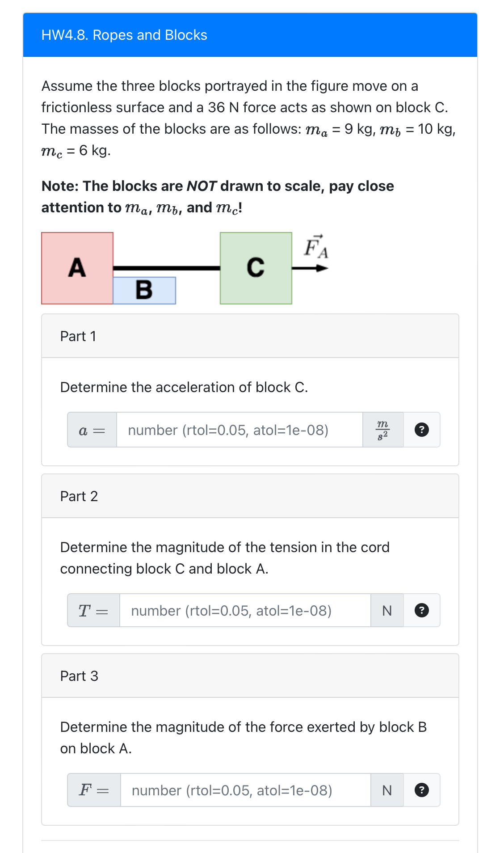Open the help tooltip for tension answer

(421, 610)
